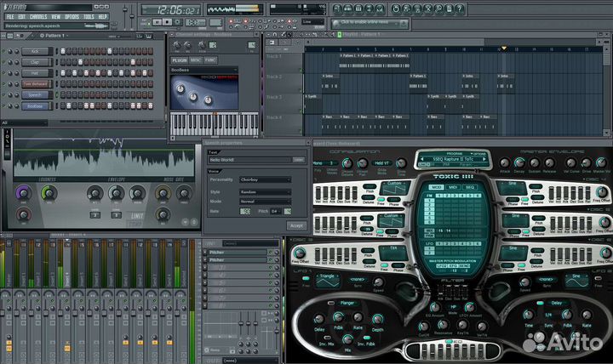Screen dimensions: 613x364
Task: Select the pencil draw tool in playlist
Action: pyautogui.click(x=284, y=35)
